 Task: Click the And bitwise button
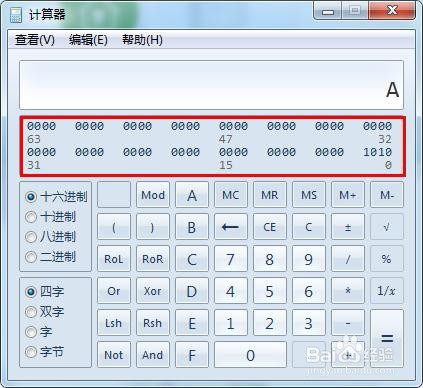pyautogui.click(x=153, y=355)
